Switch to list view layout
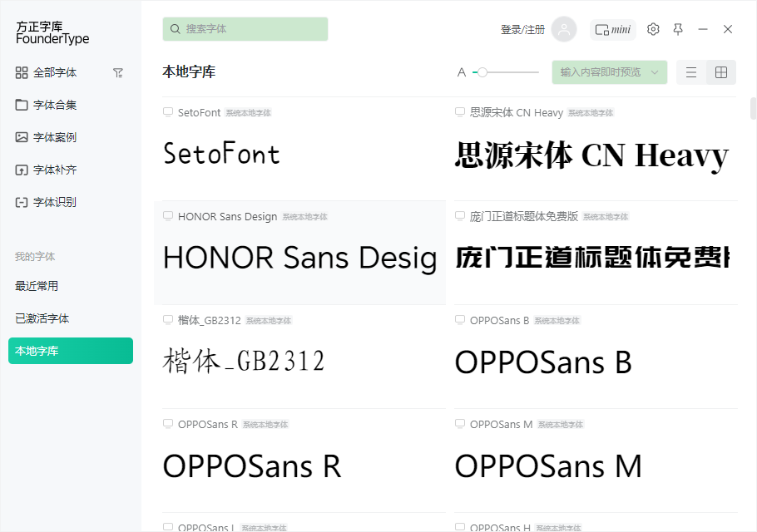This screenshot has height=532, width=757. click(x=690, y=72)
